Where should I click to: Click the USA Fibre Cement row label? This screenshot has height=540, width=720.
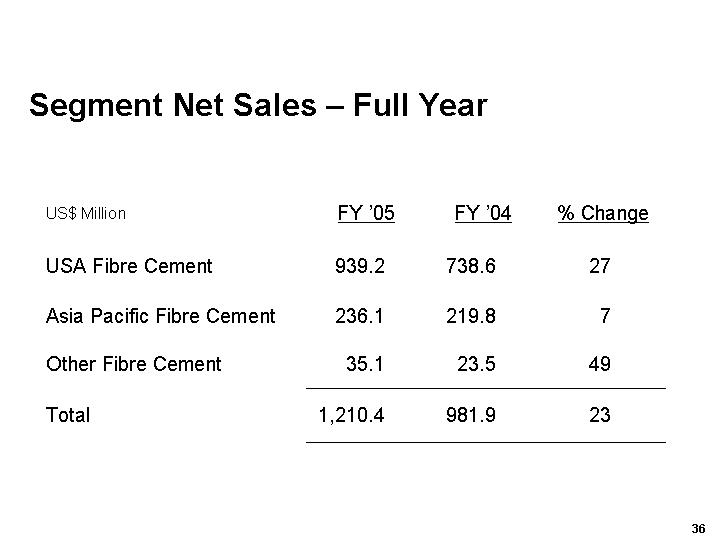tap(129, 266)
